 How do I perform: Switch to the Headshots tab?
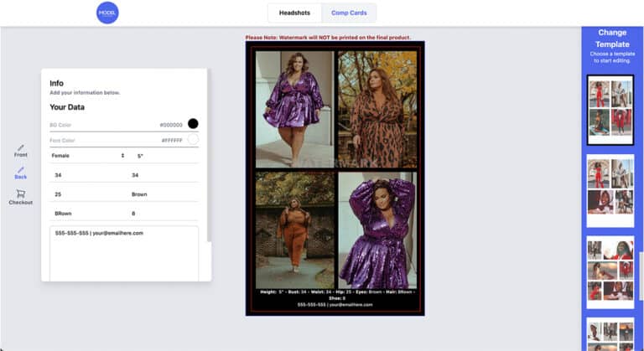pos(294,13)
